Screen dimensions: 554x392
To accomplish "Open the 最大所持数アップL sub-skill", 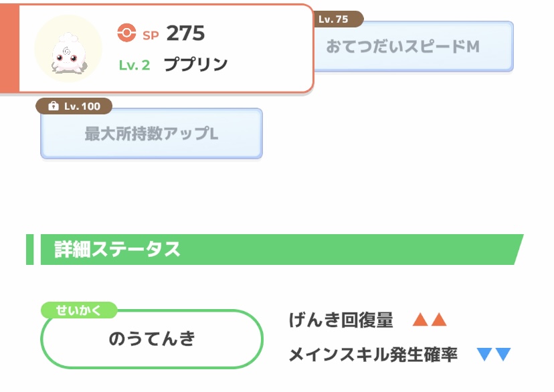I will 151,134.
